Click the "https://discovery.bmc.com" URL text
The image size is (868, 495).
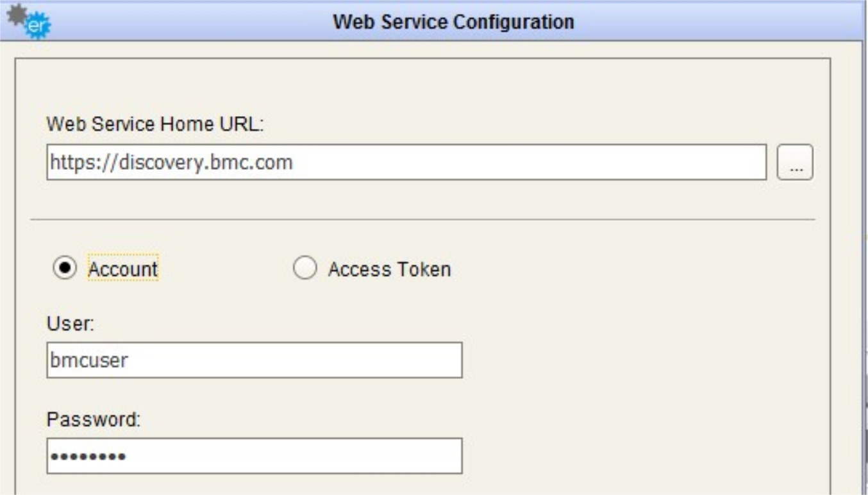(x=171, y=163)
